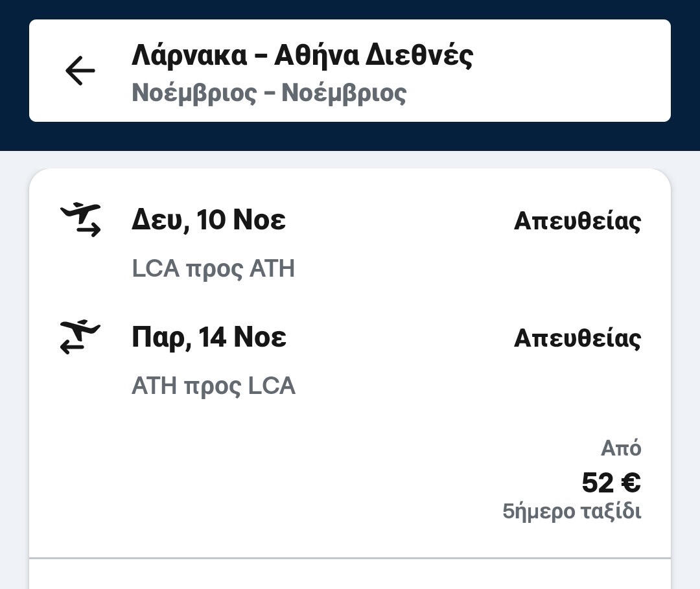
Task: Click the dark navy header background
Action: click(350, 136)
